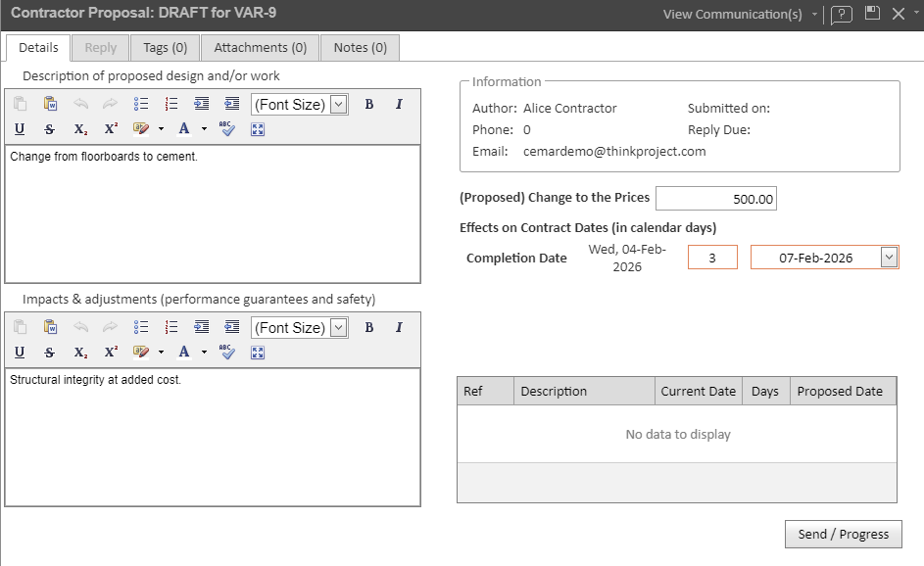The height and width of the screenshot is (566, 924).
Task: Toggle italic in the Impacts editor toolbar
Action: pos(399,328)
